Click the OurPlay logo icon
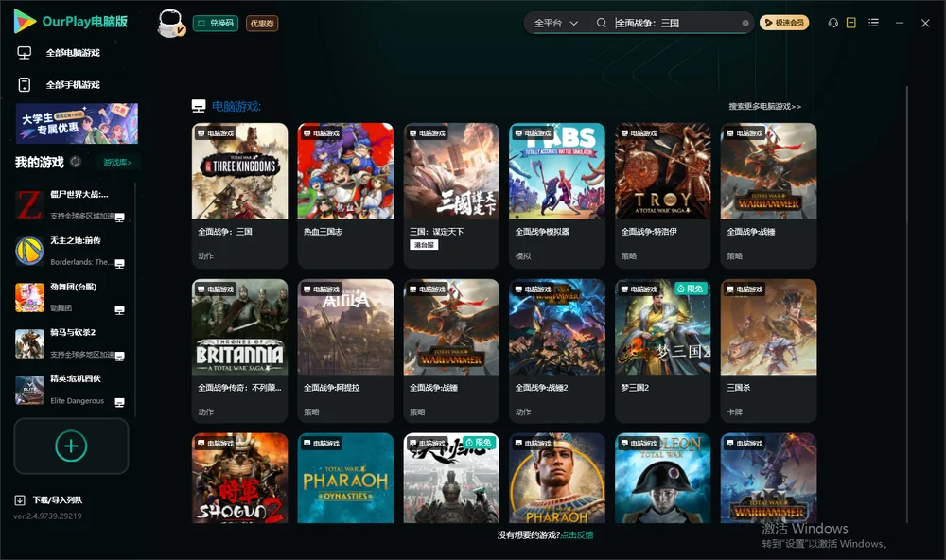The image size is (946, 560). click(x=25, y=22)
